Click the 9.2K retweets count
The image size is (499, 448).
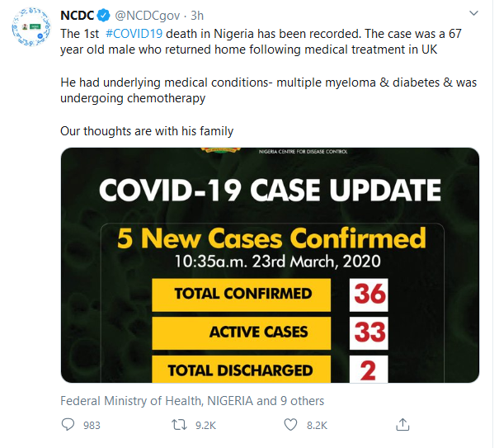point(205,425)
